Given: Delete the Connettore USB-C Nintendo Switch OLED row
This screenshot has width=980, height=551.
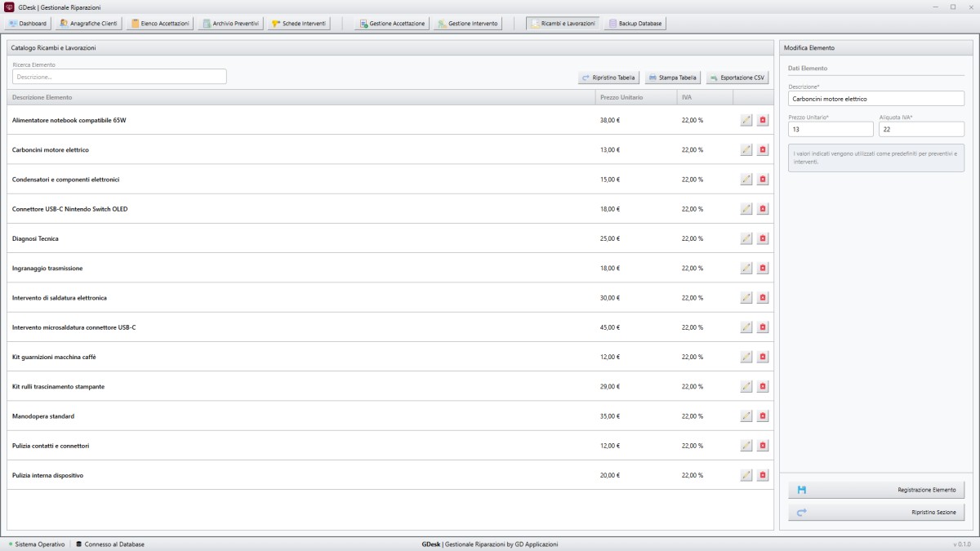Looking at the screenshot, I should [763, 209].
